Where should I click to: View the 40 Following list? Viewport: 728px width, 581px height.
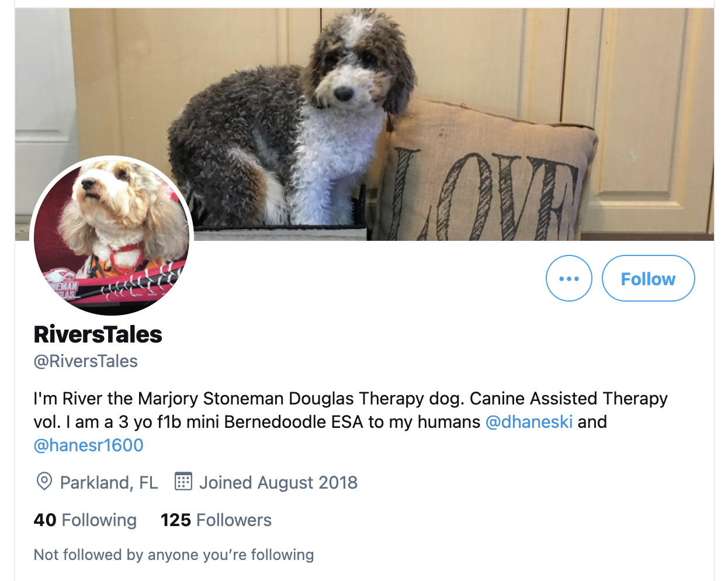click(85, 520)
